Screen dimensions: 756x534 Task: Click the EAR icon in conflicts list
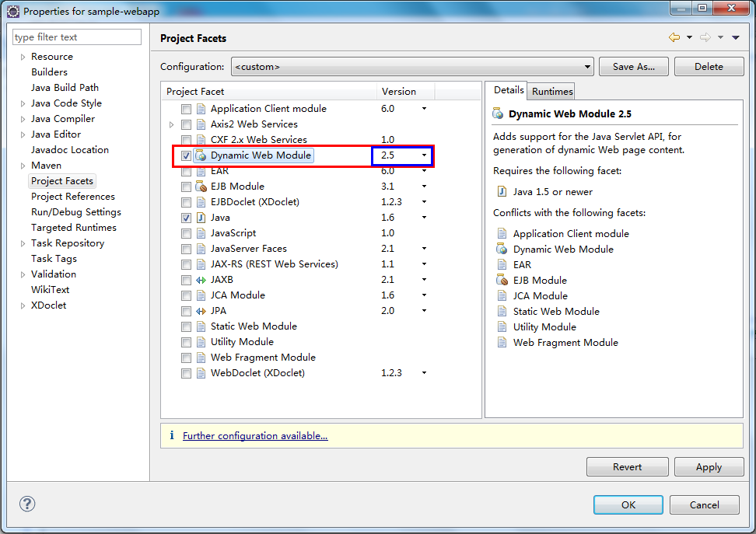click(x=502, y=264)
